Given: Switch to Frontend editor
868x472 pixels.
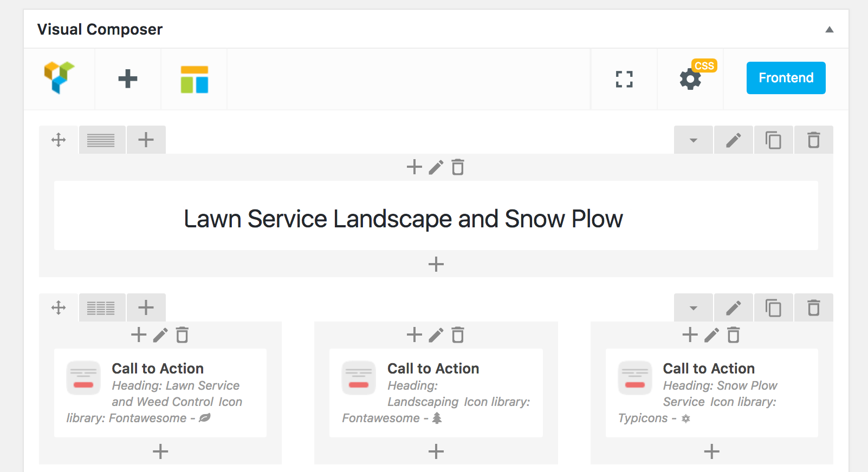Looking at the screenshot, I should coord(786,78).
